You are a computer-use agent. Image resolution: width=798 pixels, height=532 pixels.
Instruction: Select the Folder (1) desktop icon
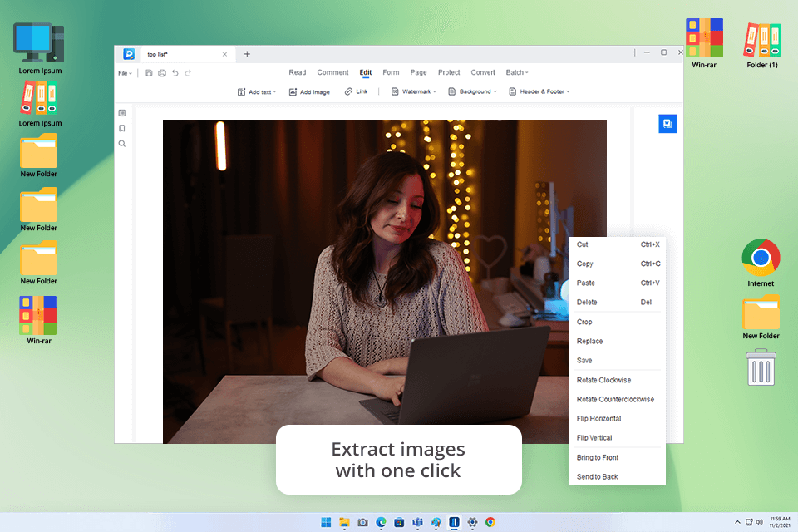(x=762, y=46)
